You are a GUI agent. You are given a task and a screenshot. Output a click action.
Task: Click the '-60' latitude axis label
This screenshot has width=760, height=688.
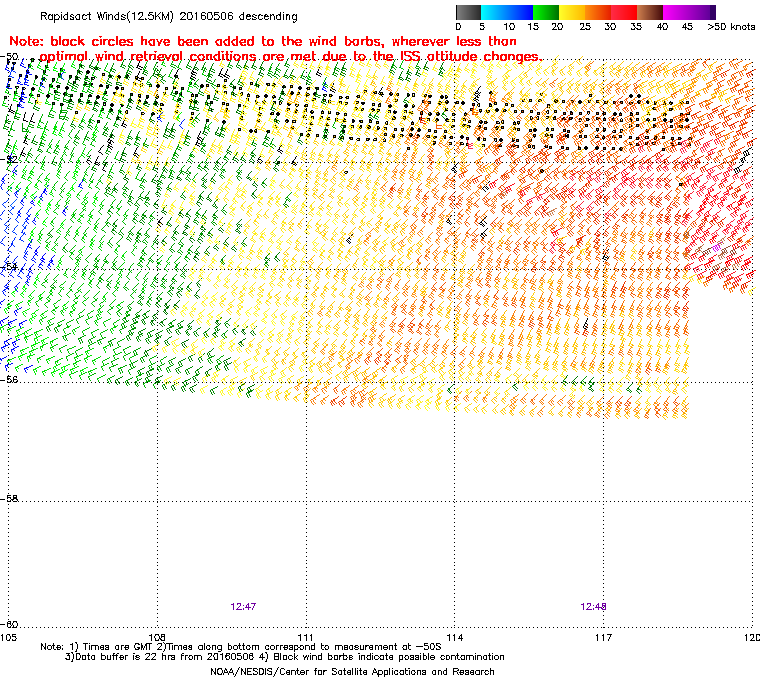tap(10, 624)
